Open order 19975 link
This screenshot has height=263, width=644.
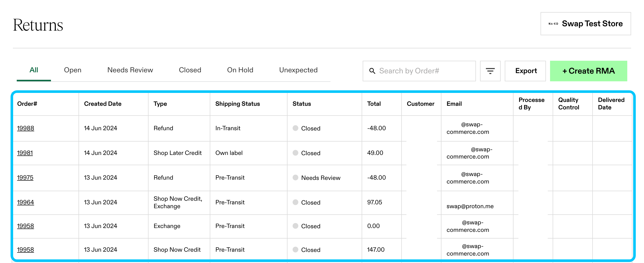click(x=25, y=178)
